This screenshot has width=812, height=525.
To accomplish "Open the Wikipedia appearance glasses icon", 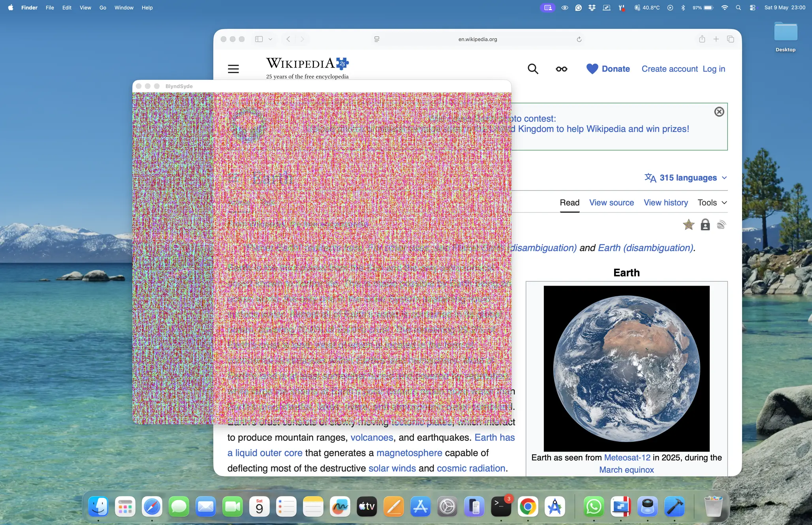I will [x=561, y=69].
